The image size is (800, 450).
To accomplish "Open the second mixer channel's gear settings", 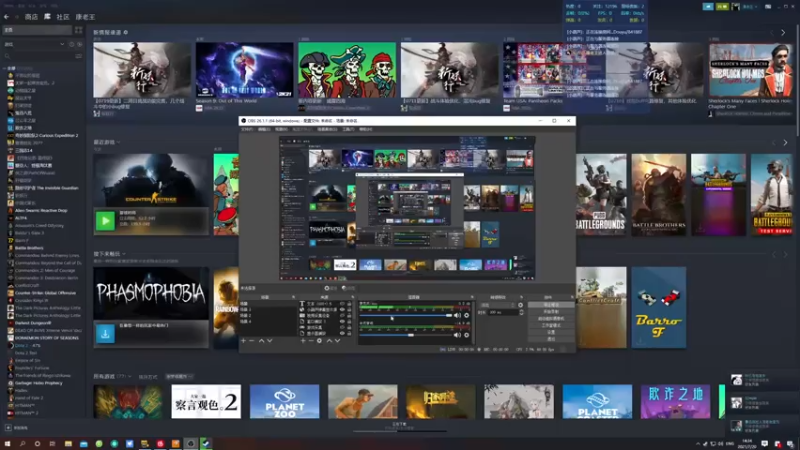I will click(466, 335).
